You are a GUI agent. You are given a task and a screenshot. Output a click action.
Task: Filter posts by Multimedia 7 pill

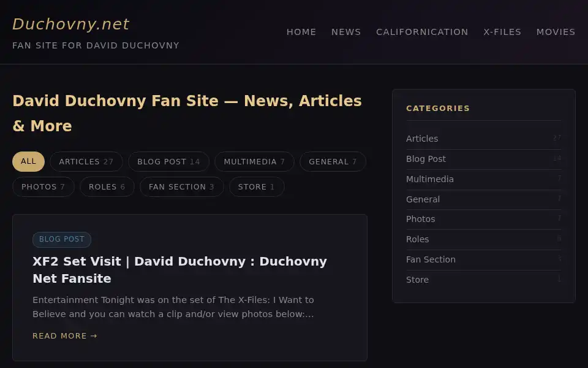click(x=254, y=161)
